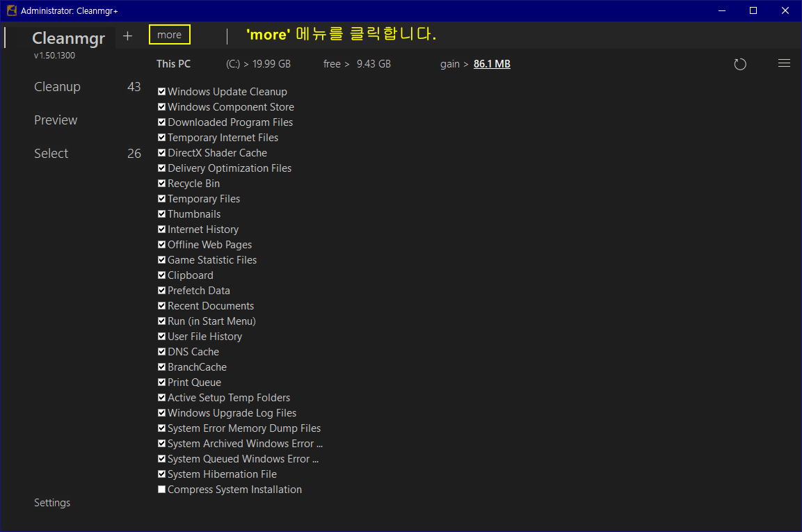Toggle Thumbnails checkbox

point(161,213)
